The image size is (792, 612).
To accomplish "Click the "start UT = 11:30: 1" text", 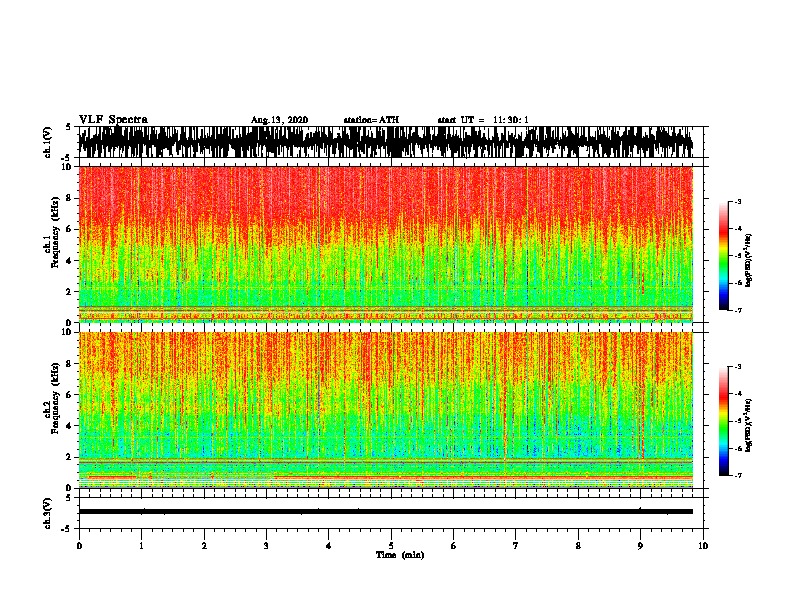I will tap(483, 120).
